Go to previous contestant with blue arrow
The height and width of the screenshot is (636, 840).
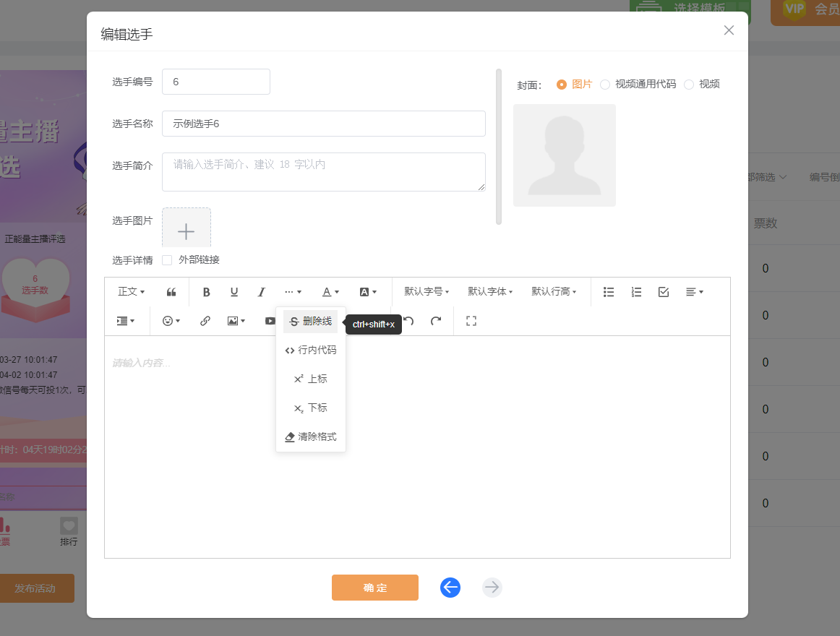tap(450, 588)
